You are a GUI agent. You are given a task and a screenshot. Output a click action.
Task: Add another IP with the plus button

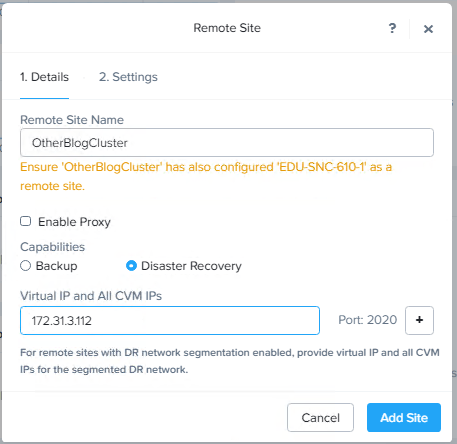coord(419,320)
